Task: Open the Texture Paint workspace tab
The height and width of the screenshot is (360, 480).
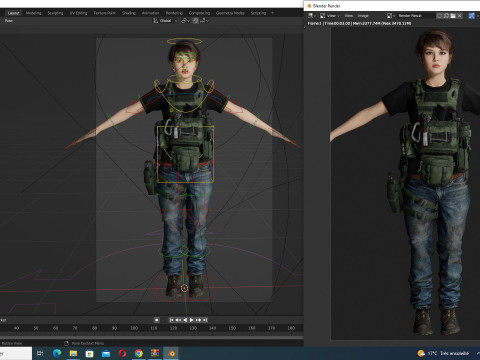Action: pos(104,13)
